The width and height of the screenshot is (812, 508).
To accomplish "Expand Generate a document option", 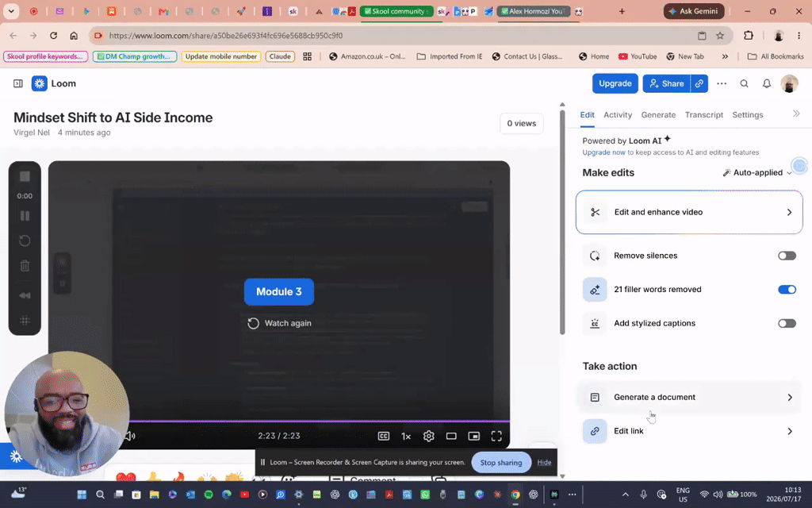I will click(689, 397).
